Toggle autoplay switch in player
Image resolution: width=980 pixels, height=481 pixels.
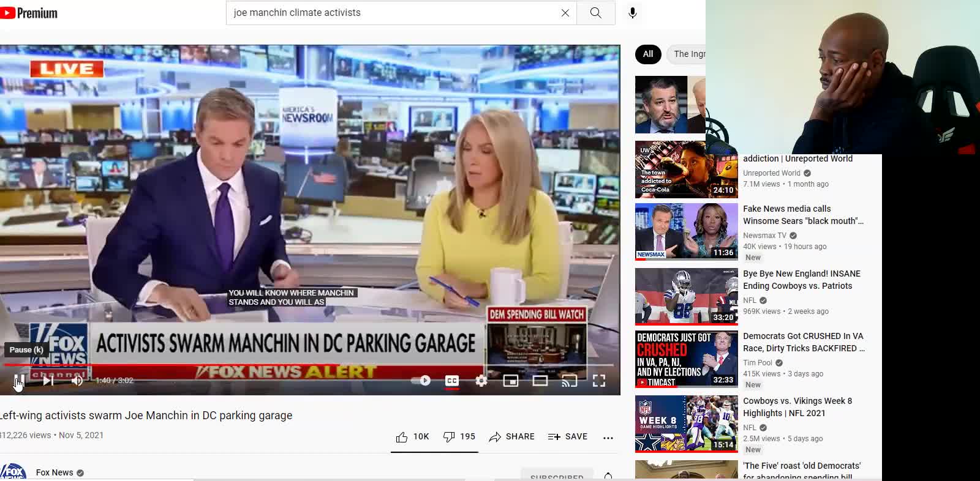point(421,381)
